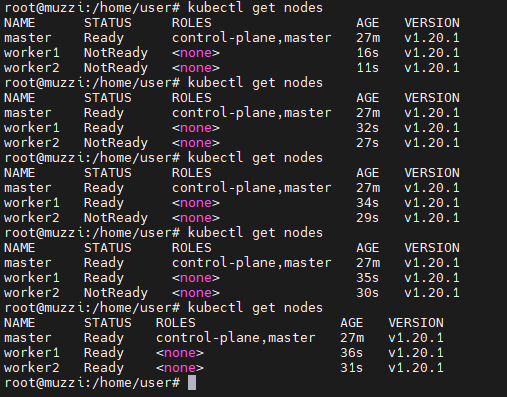Select Ready status in worker1 row aged 32s
The width and height of the screenshot is (507, 397).
pyautogui.click(x=104, y=128)
